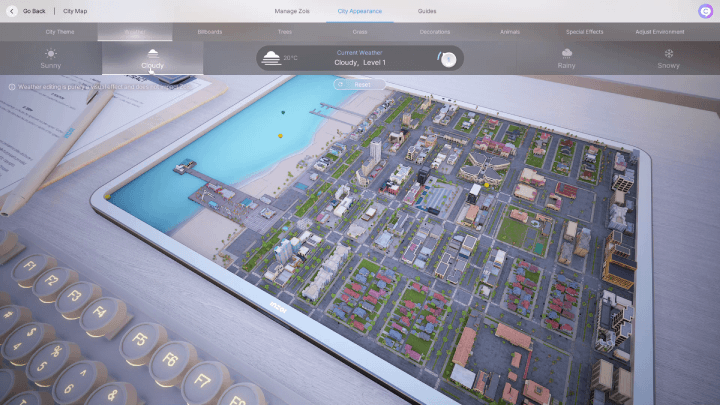The height and width of the screenshot is (405, 720).
Task: Open the Adjust Environment category
Action: [660, 32]
